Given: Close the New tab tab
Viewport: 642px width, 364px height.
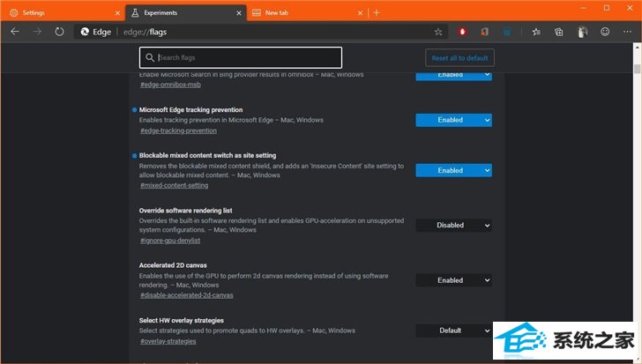Looking at the screenshot, I should [x=360, y=13].
